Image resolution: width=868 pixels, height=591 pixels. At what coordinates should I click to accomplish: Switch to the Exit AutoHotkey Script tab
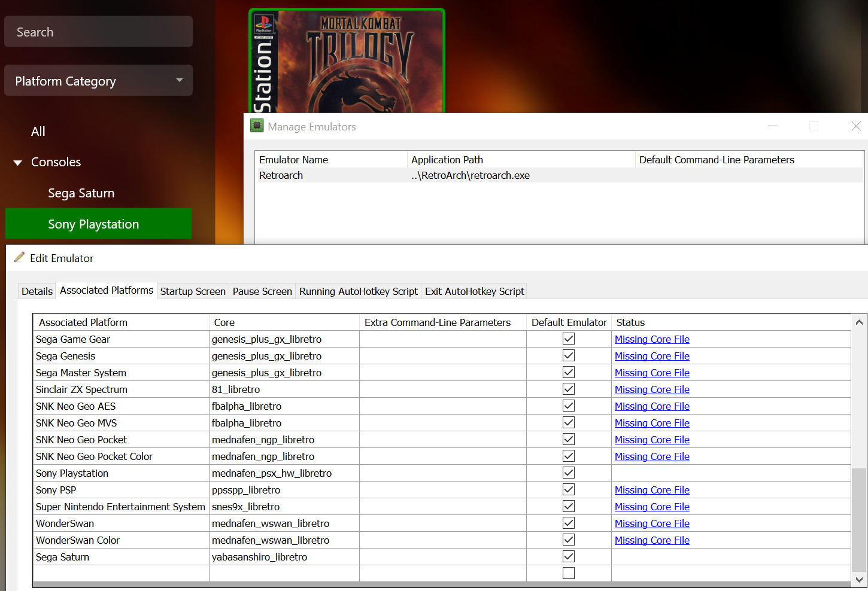475,291
